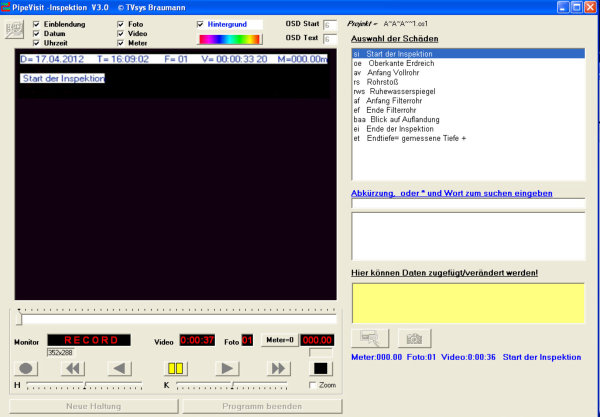Pause the video with yellow pause button

tap(176, 368)
